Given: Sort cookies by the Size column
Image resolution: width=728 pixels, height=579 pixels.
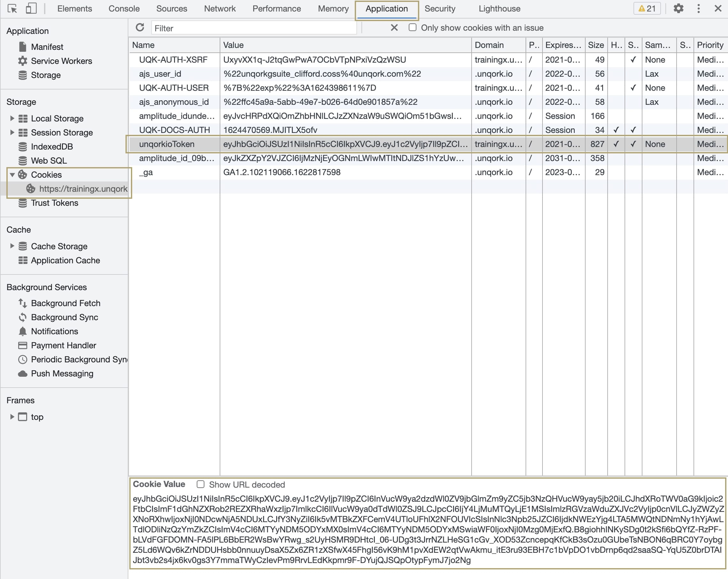Looking at the screenshot, I should (x=596, y=45).
